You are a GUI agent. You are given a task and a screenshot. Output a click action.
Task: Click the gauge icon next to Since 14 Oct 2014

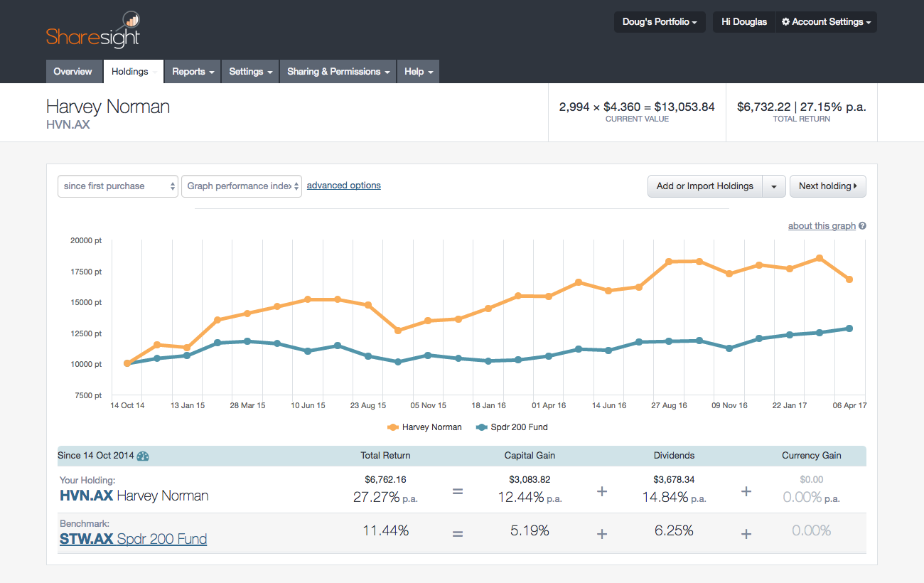143,456
